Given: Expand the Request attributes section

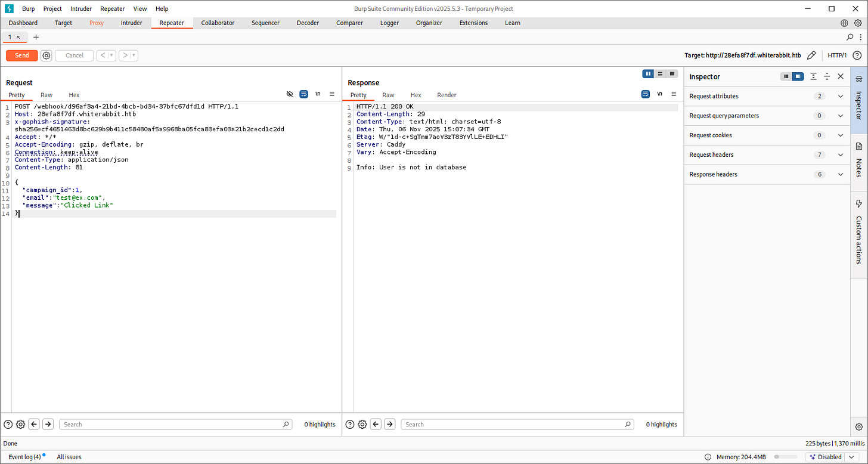Looking at the screenshot, I should point(841,96).
